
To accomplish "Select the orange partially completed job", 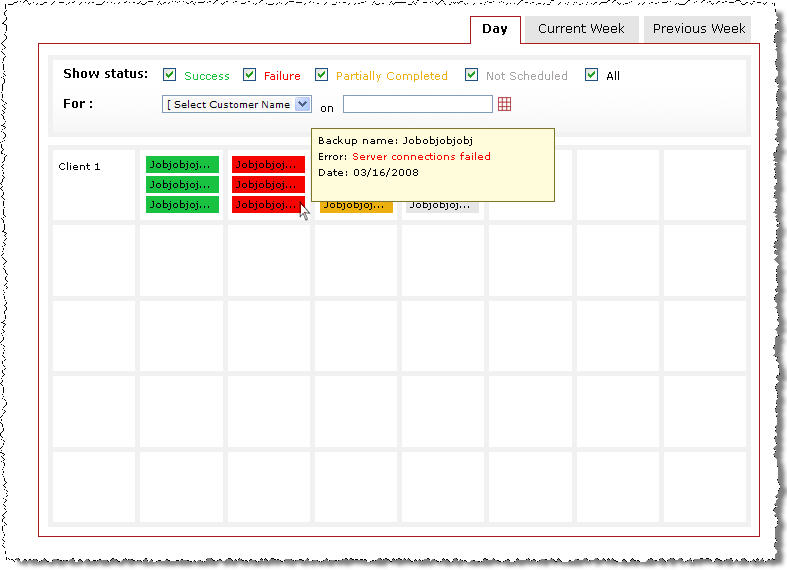I will (356, 207).
